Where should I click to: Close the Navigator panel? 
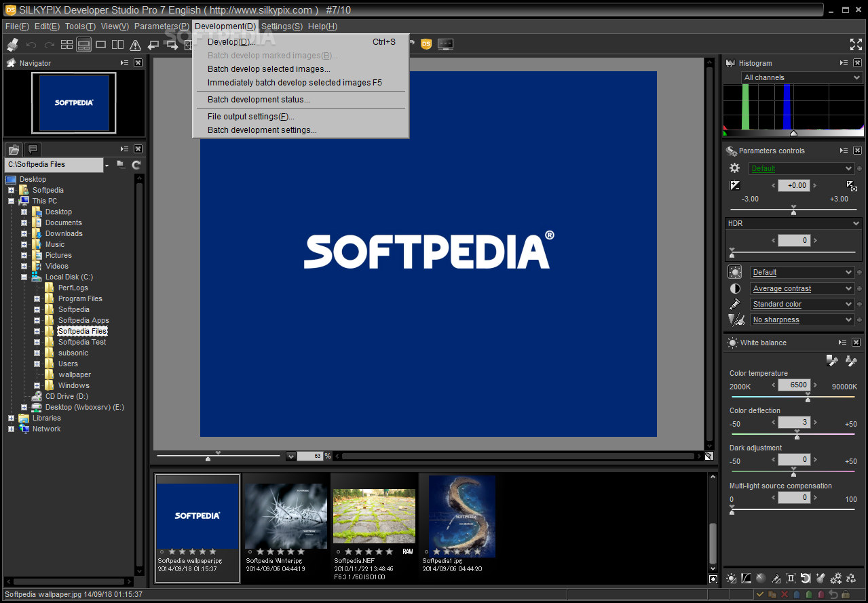point(138,62)
